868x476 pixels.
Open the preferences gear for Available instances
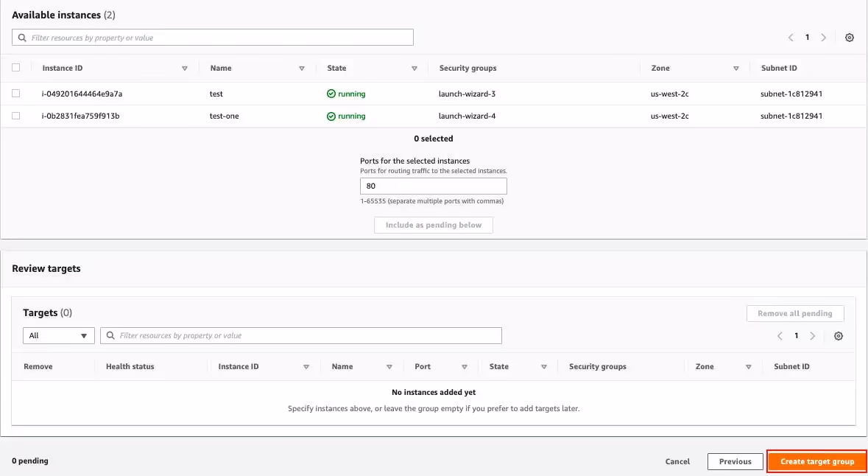(850, 37)
